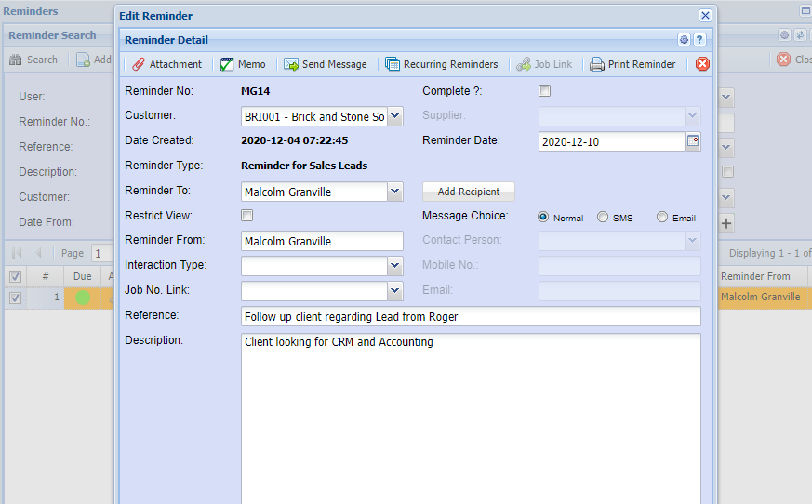Click the Reference text field
The width and height of the screenshot is (812, 504).
470,317
